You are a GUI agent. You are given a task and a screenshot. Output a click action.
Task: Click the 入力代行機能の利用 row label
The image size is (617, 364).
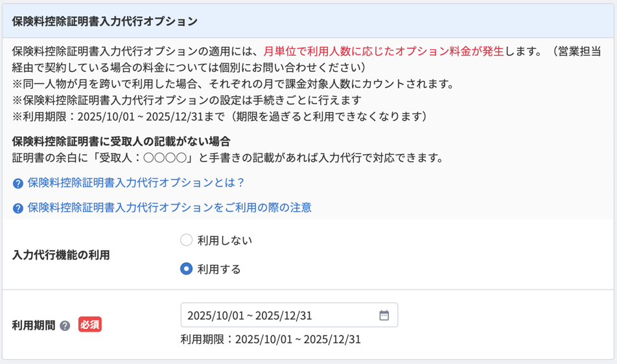point(61,255)
